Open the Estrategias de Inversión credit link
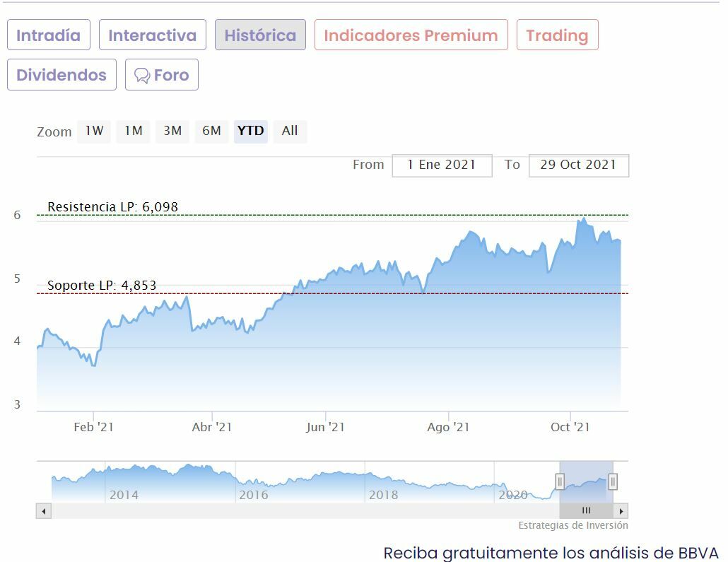This screenshot has height=562, width=728. tap(573, 525)
